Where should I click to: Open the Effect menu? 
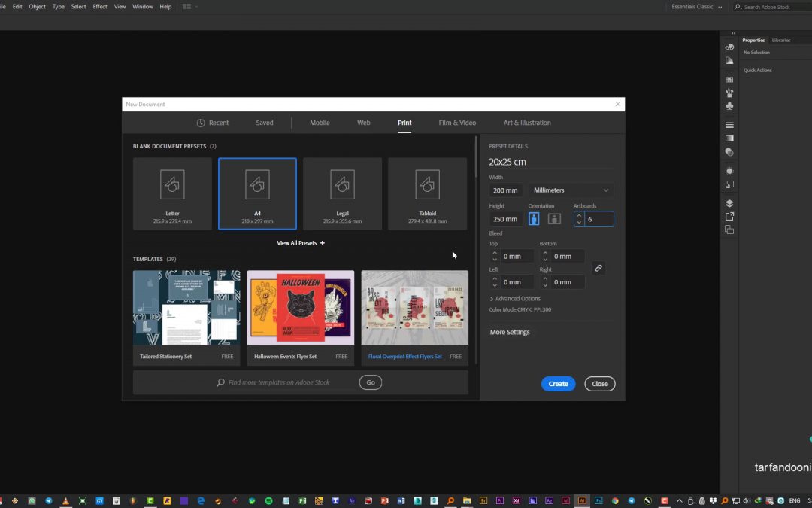[x=100, y=7]
